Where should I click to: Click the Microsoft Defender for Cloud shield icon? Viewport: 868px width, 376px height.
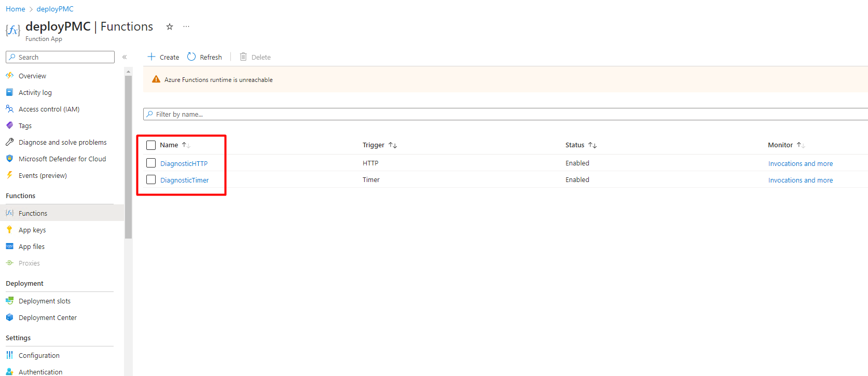[9, 159]
